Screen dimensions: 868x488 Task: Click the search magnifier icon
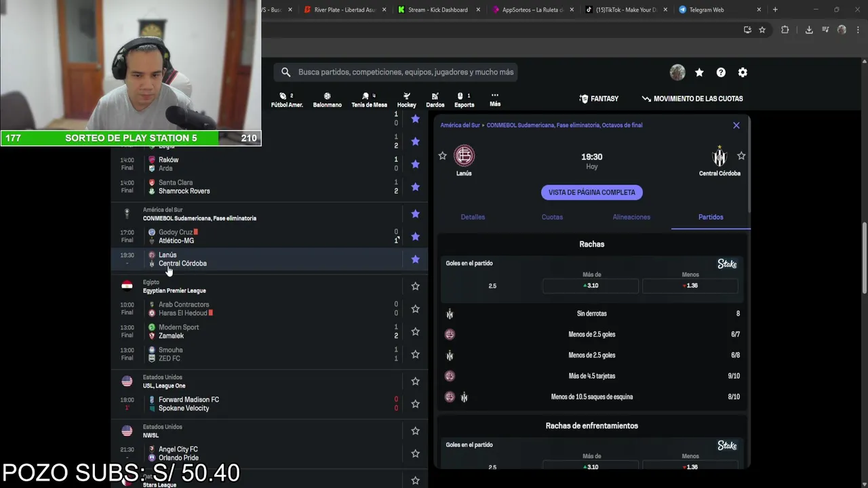pyautogui.click(x=285, y=72)
